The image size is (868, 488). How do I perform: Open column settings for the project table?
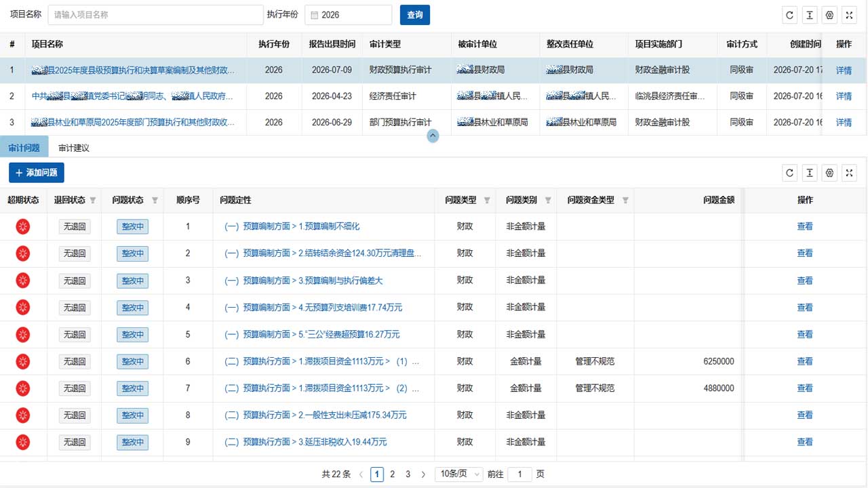[829, 15]
